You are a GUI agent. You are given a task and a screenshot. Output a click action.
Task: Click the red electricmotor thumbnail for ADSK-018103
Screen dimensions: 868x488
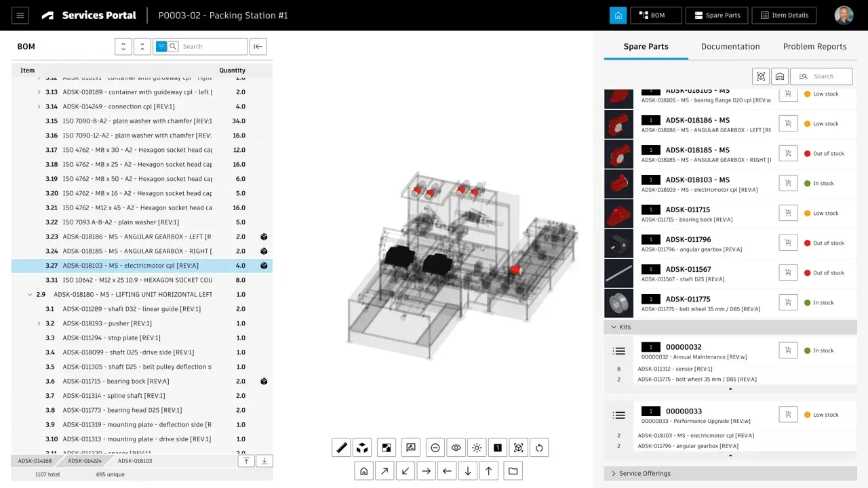(618, 184)
